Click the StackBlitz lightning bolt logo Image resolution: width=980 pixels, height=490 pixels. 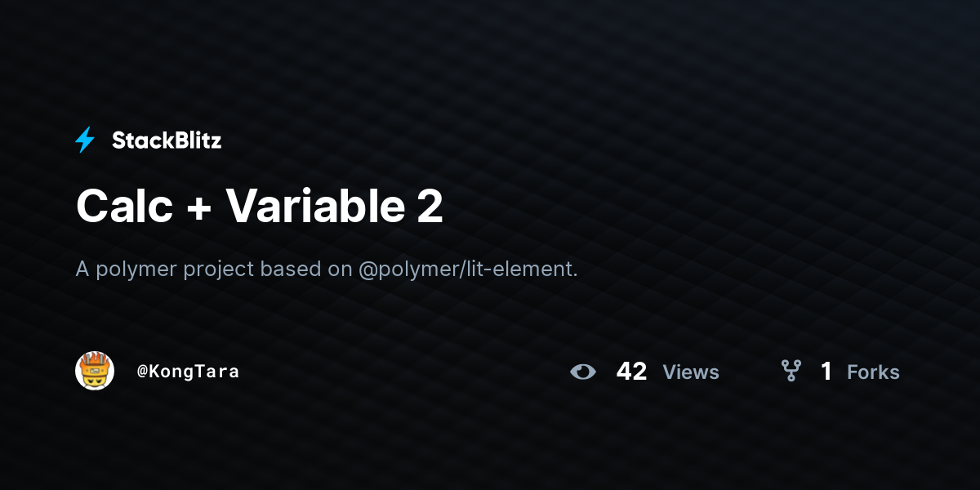coord(85,140)
